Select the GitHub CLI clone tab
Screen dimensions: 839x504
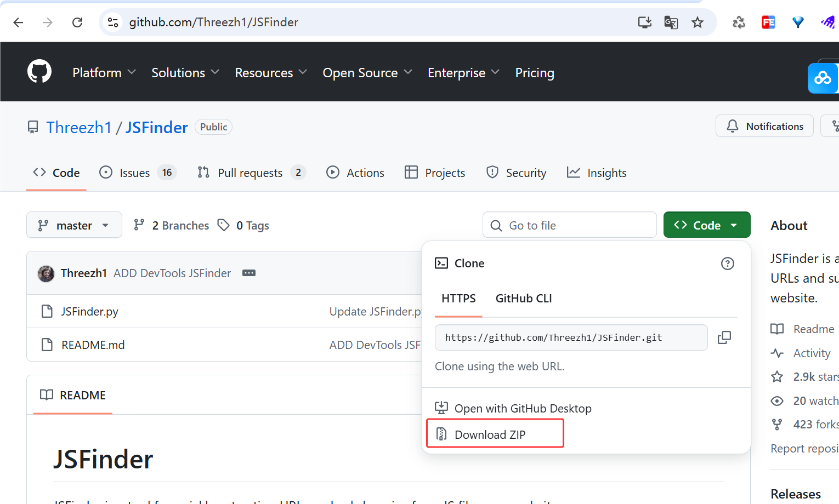coord(524,299)
